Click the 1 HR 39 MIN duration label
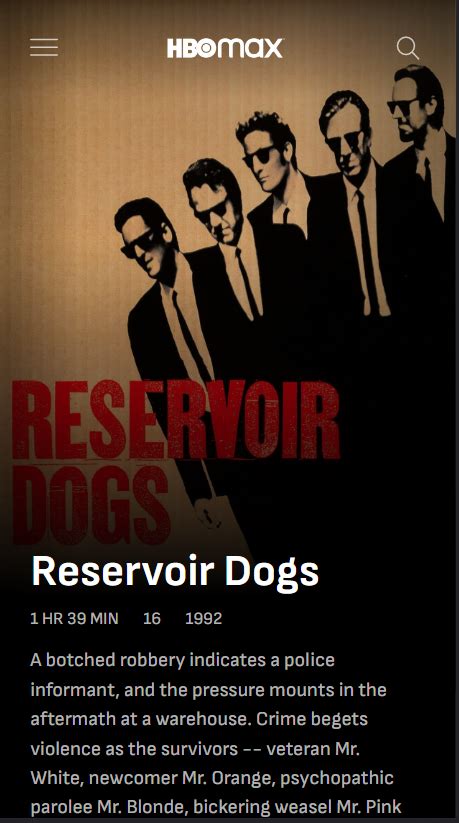 [74, 618]
